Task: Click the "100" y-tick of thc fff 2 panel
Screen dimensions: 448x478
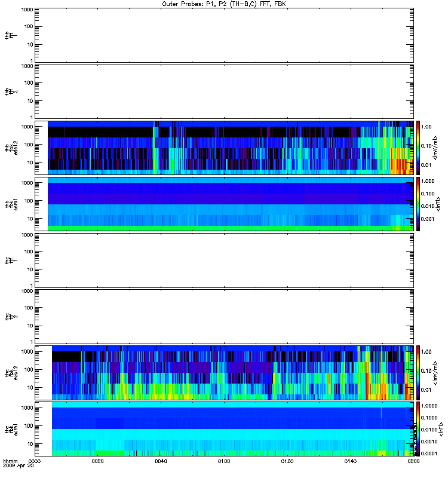Action: tap(29, 308)
